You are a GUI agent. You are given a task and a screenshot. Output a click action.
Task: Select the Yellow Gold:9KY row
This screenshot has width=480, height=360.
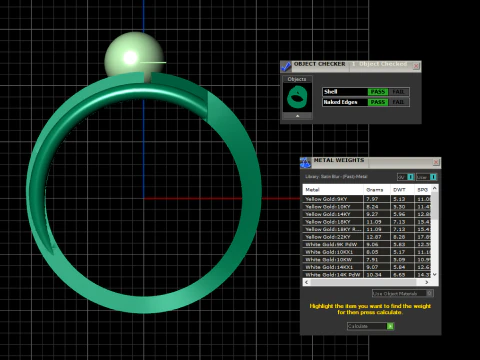(x=367, y=199)
